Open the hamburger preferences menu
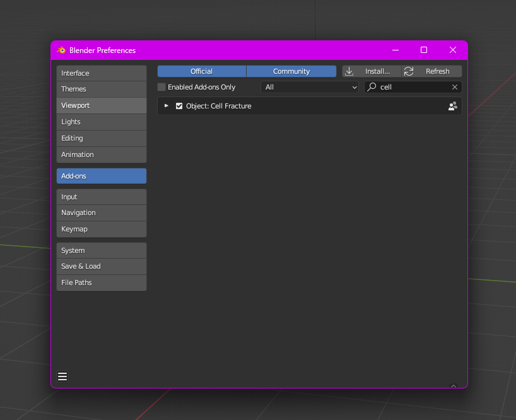Screen dimensions: 516x420 (x=62, y=376)
